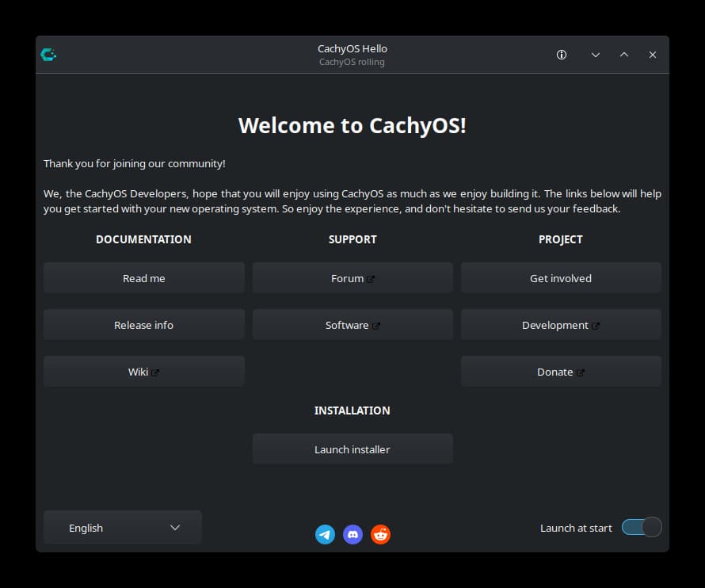Open the About info icon
705x588 pixels.
(x=561, y=55)
